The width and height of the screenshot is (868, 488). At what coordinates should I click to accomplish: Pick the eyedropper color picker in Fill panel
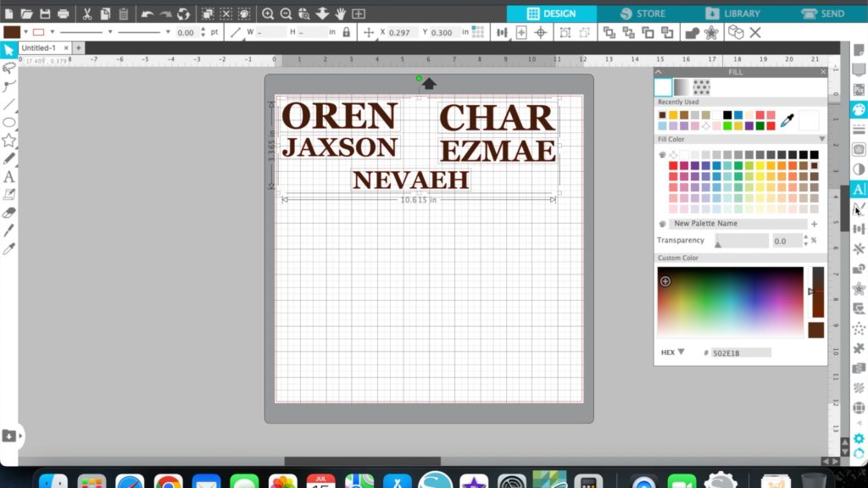(x=787, y=120)
